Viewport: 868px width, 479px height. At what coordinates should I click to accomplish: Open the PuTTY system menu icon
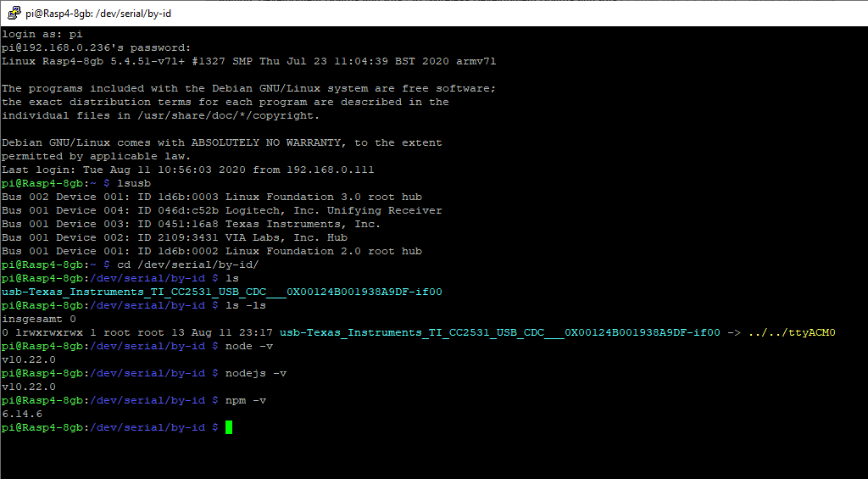pyautogui.click(x=14, y=13)
